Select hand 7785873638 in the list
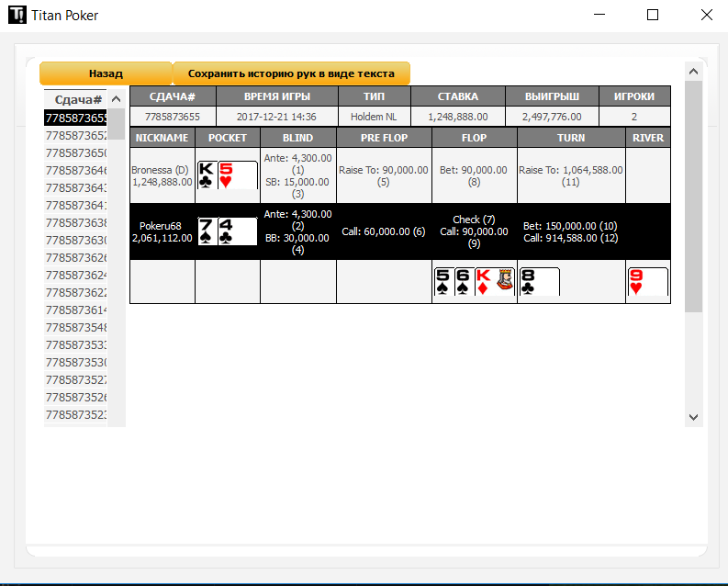This screenshot has height=586, width=728. click(75, 223)
